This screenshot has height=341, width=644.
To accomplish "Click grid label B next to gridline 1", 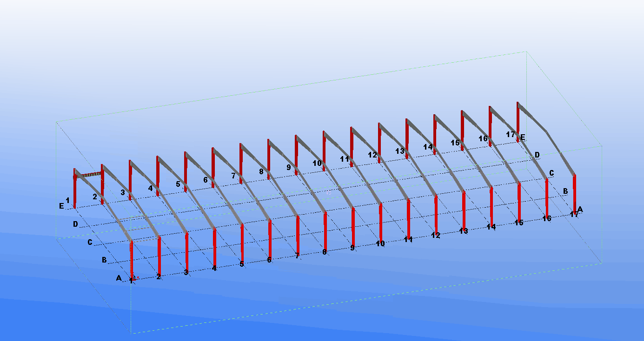I will (104, 260).
